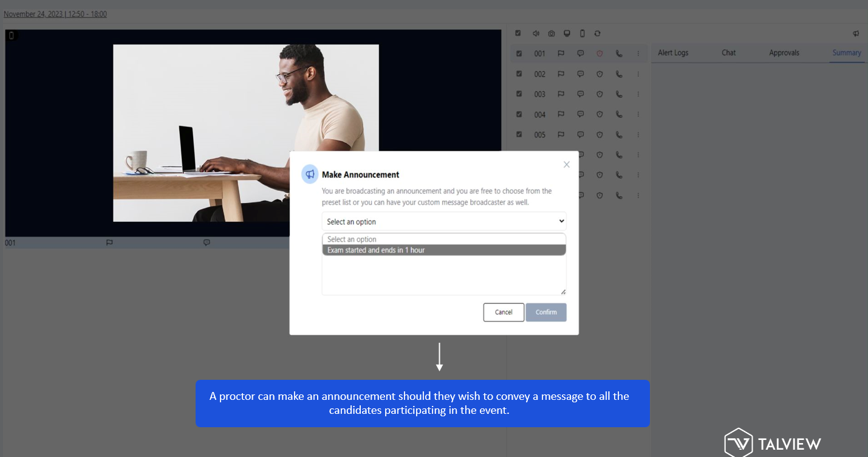The width and height of the screenshot is (868, 457).
Task: Open the more options menu for candidate 003
Action: pos(638,94)
